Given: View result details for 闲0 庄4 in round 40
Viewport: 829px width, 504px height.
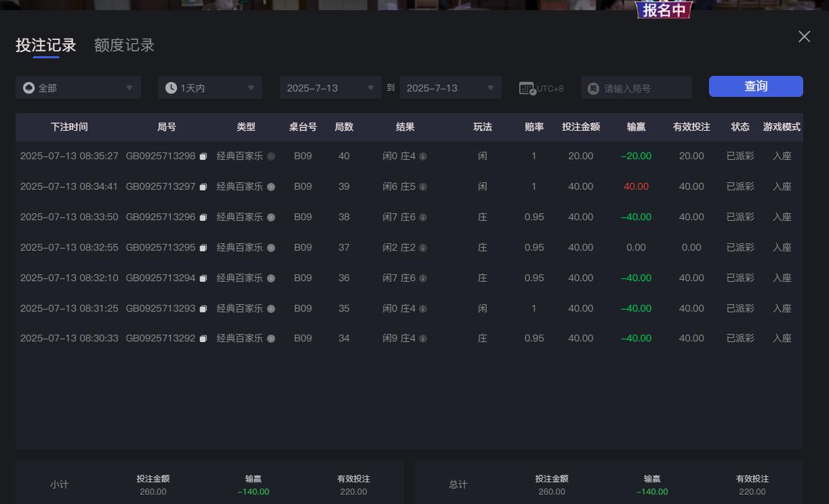Looking at the screenshot, I should point(422,156).
